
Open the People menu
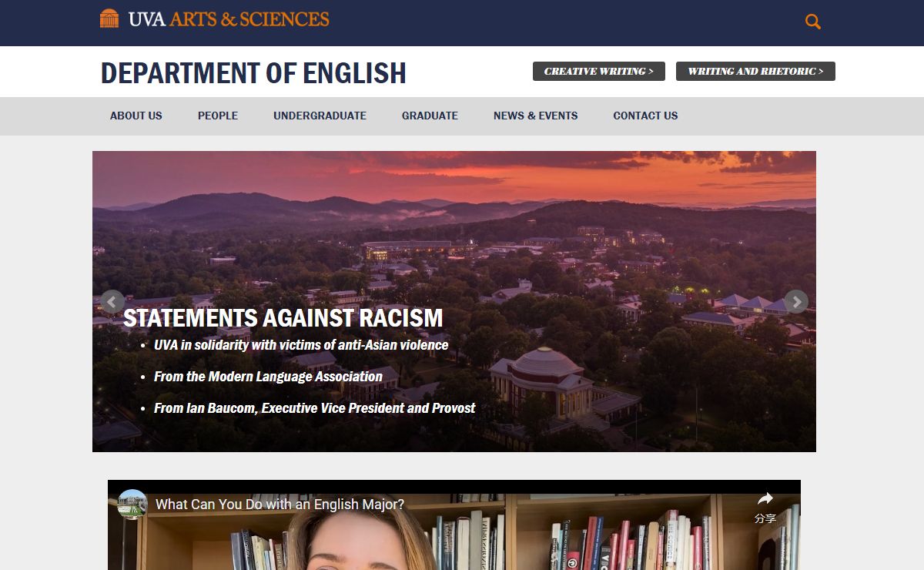pos(218,116)
